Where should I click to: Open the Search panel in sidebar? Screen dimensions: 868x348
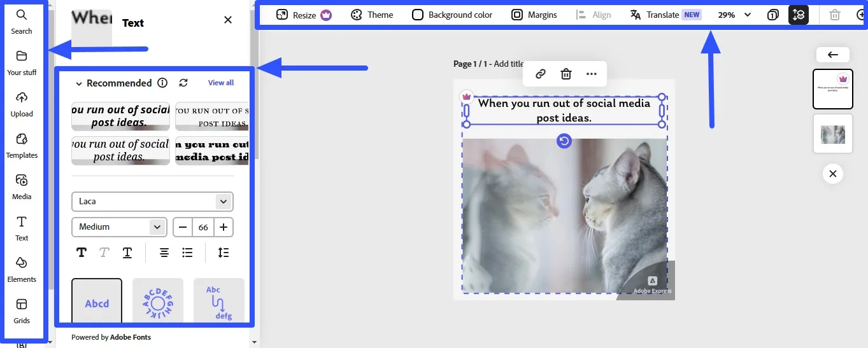[22, 21]
